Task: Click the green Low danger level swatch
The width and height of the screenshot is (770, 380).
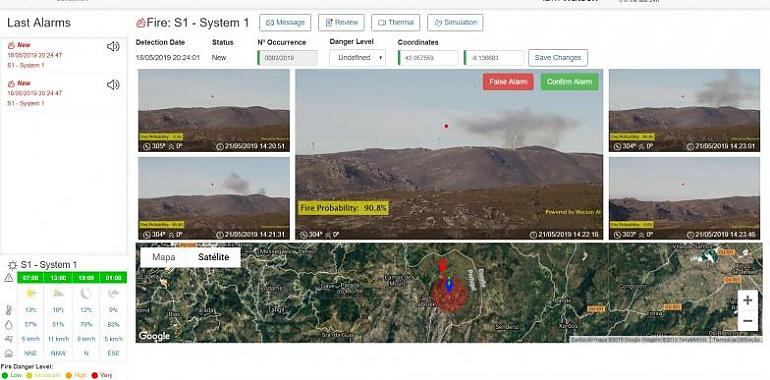Action: [x=4, y=375]
